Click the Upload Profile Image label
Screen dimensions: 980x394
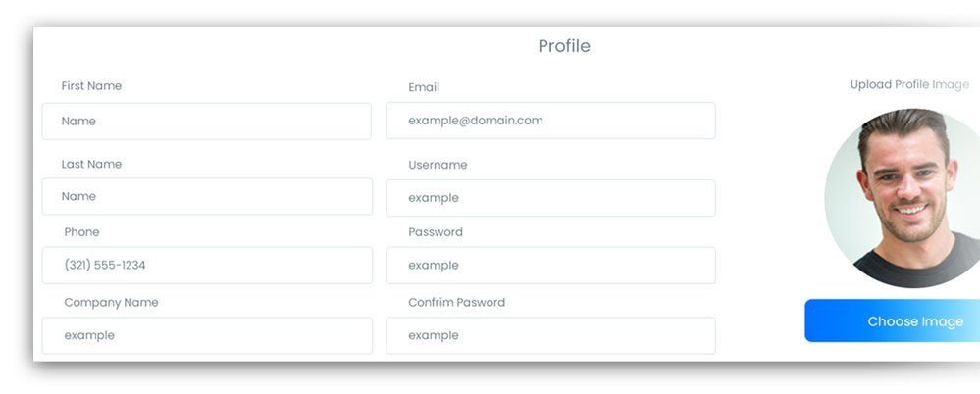click(909, 85)
